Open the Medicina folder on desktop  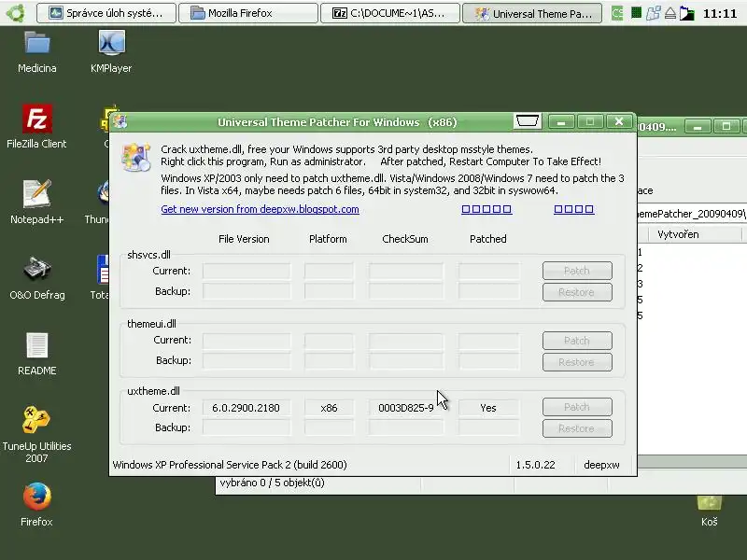pos(37,51)
